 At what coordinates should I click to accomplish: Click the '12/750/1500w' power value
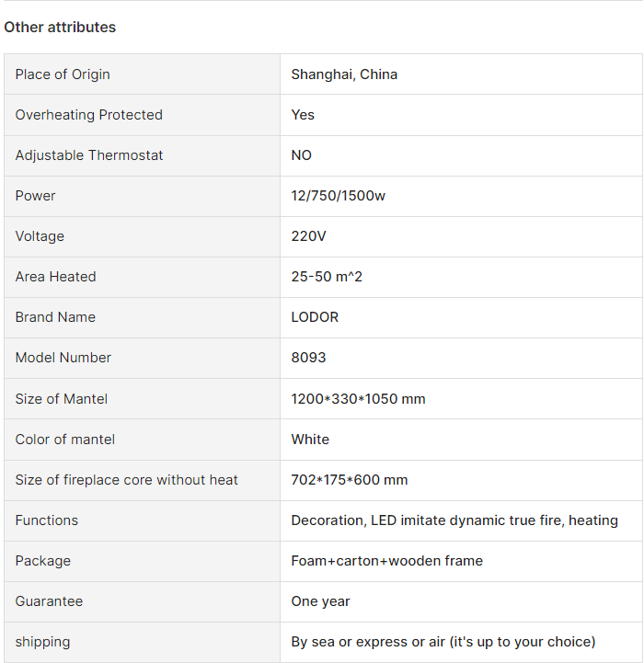click(339, 196)
